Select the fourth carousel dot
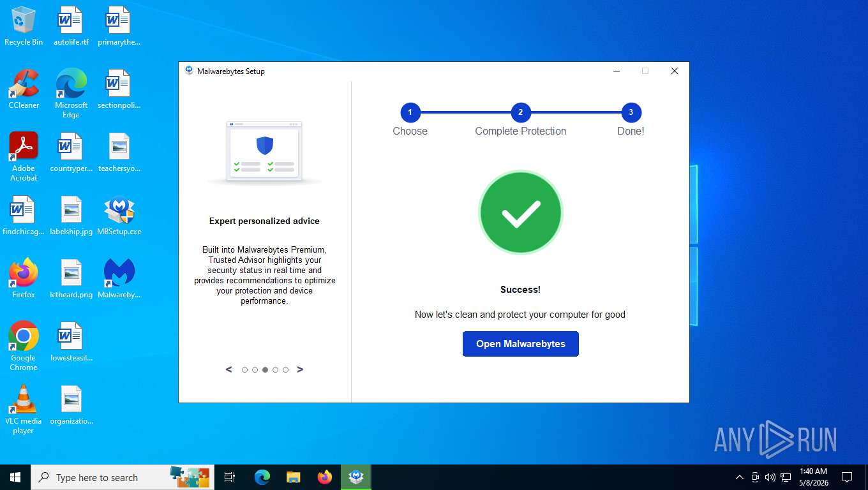 tap(275, 370)
